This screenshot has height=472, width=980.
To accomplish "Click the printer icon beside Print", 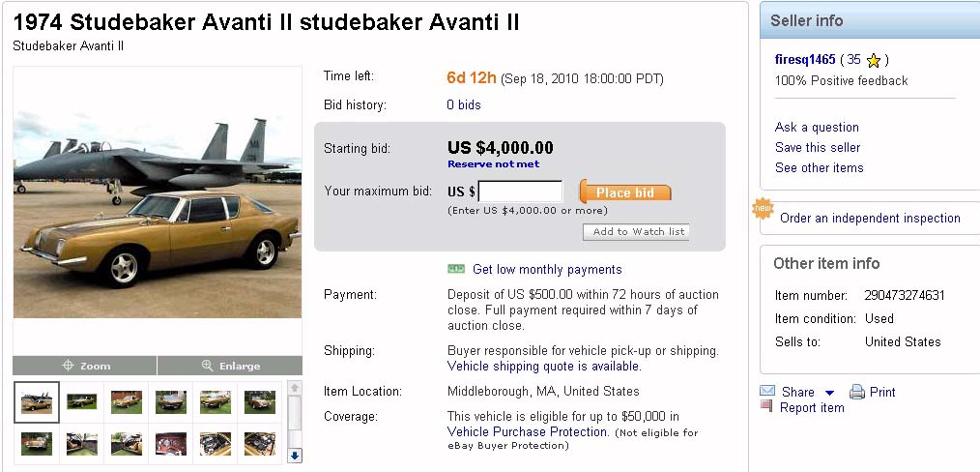I will (x=856, y=392).
